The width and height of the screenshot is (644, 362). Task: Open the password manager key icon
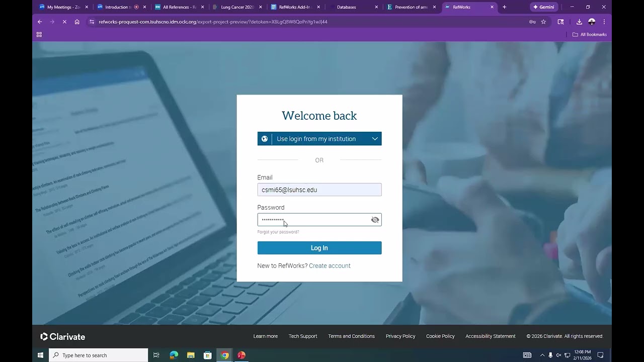pos(532,22)
